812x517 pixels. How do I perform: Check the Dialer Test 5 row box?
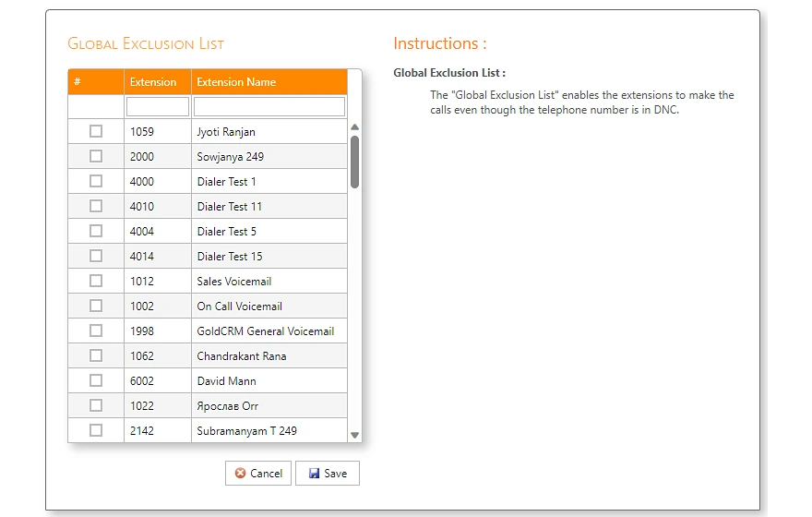click(x=96, y=231)
